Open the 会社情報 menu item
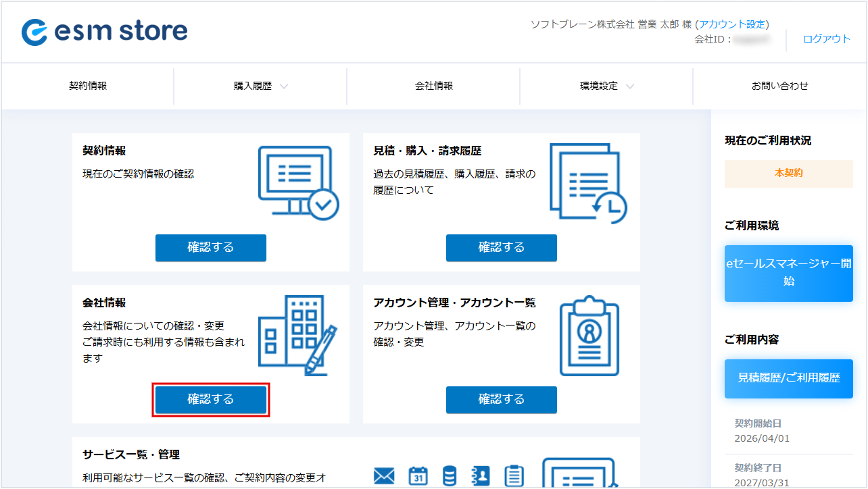The height and width of the screenshot is (489, 868). [x=434, y=86]
